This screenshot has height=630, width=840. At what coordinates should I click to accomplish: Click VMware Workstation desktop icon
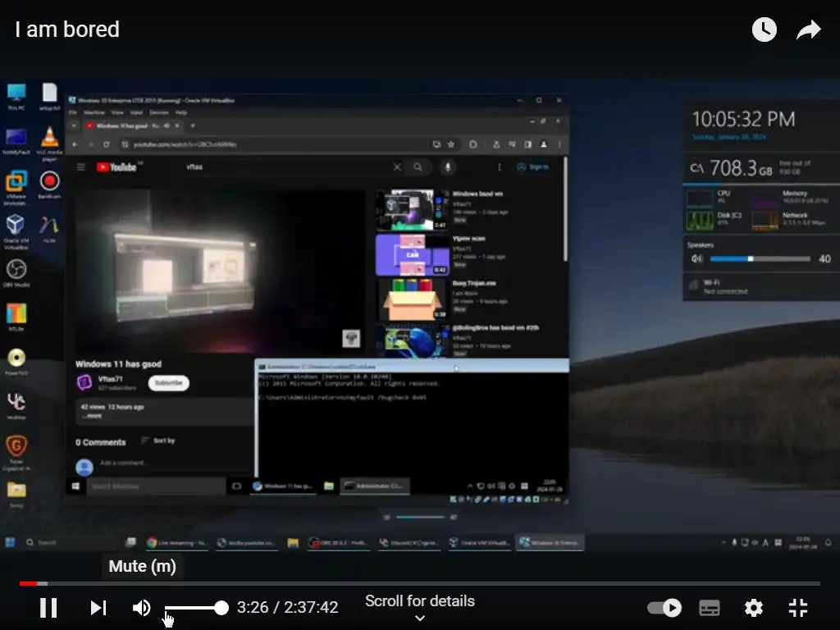(x=16, y=188)
